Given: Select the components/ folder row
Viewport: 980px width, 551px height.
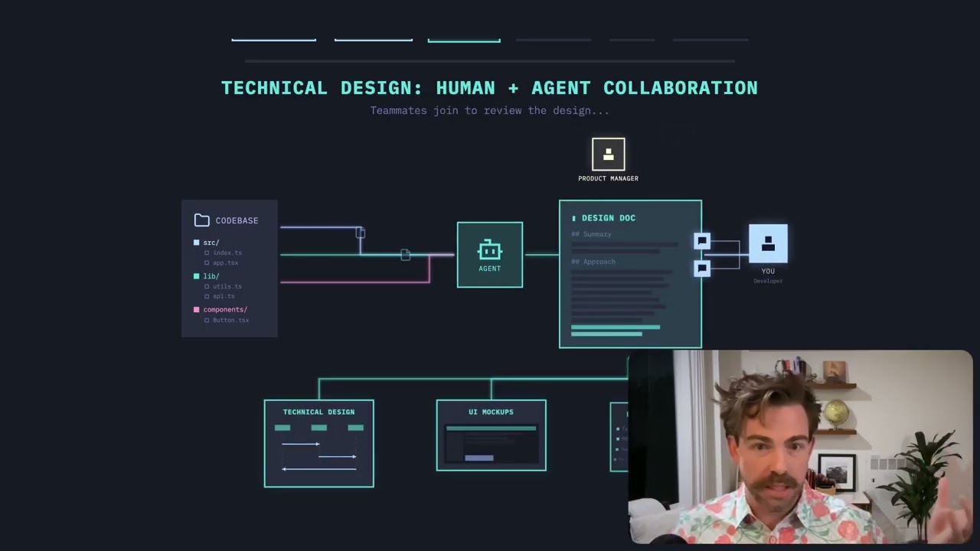Looking at the screenshot, I should [220, 310].
